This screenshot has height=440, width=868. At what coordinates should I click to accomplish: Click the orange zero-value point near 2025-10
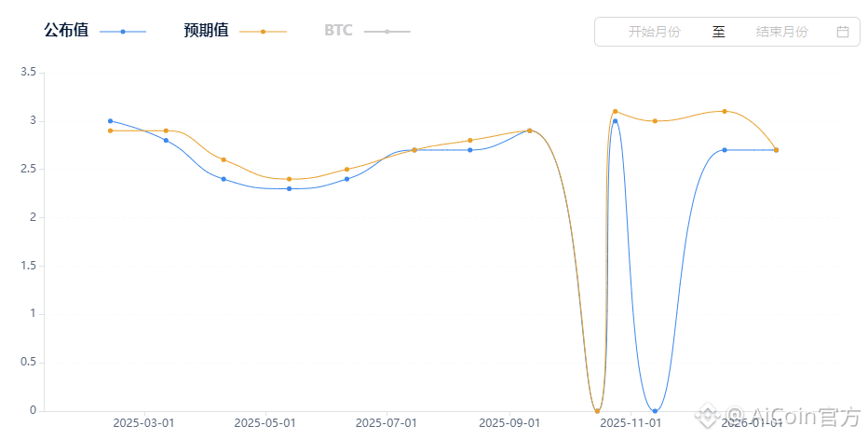tap(597, 410)
